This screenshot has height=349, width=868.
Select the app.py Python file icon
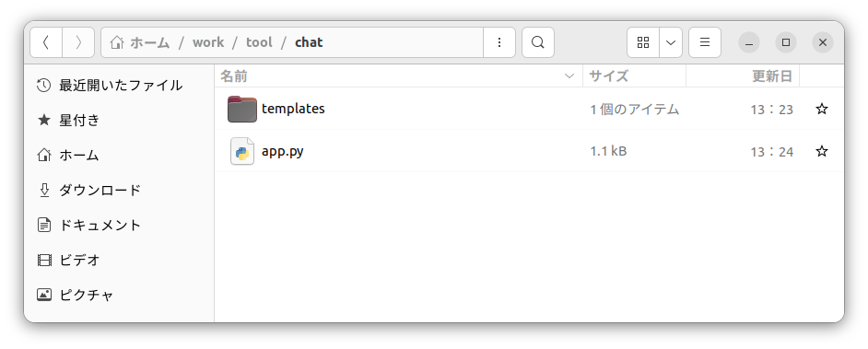click(x=242, y=151)
